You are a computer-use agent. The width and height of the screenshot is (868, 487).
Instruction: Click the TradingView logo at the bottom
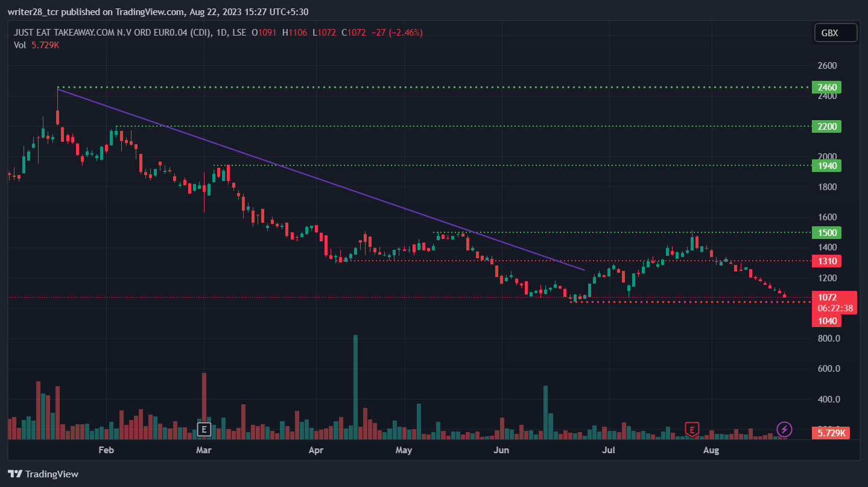pos(43,474)
